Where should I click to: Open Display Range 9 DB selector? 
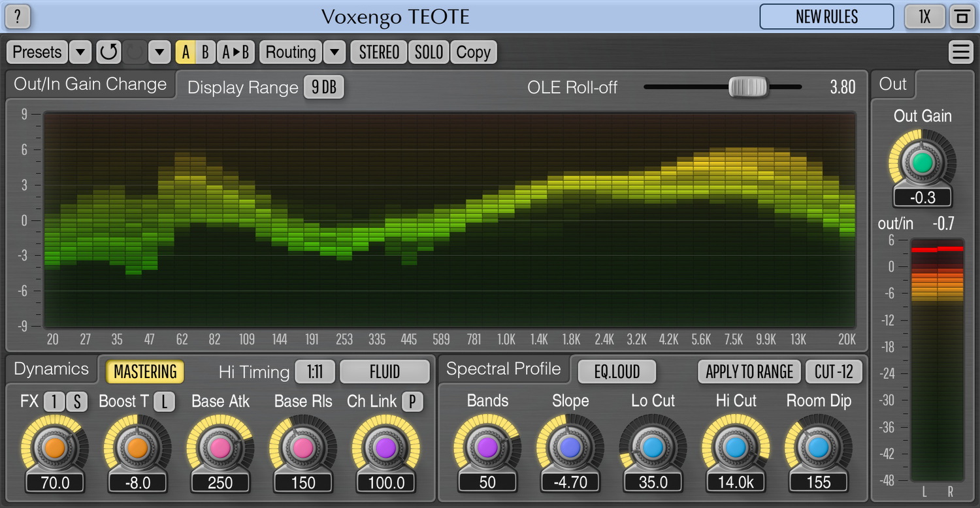point(323,87)
